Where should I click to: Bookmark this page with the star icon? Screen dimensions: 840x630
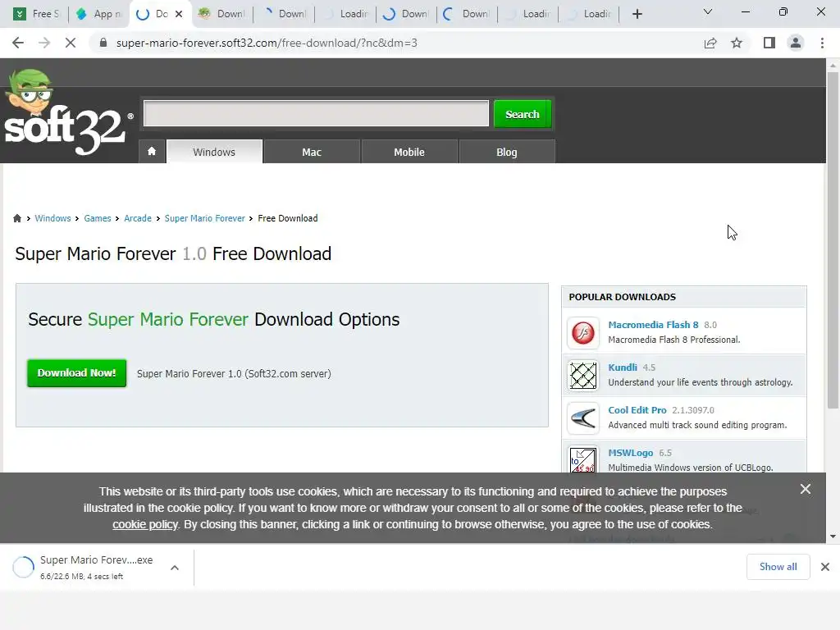pyautogui.click(x=737, y=43)
